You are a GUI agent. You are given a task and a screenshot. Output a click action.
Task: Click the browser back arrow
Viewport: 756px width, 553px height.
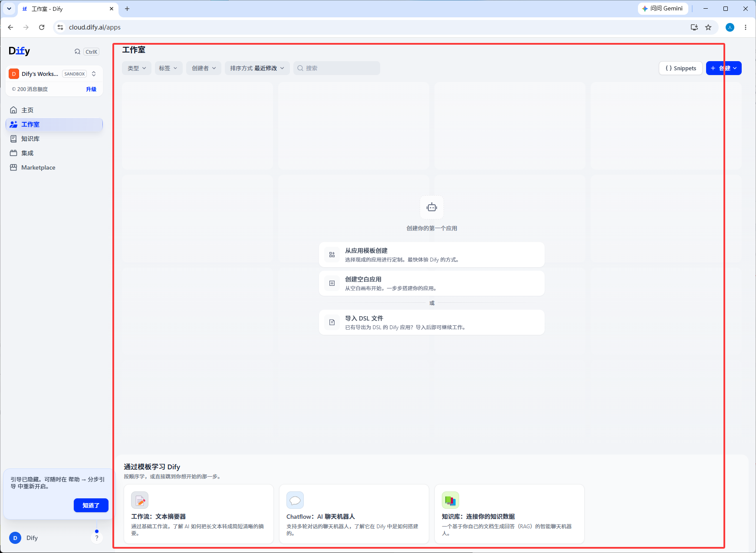click(10, 27)
